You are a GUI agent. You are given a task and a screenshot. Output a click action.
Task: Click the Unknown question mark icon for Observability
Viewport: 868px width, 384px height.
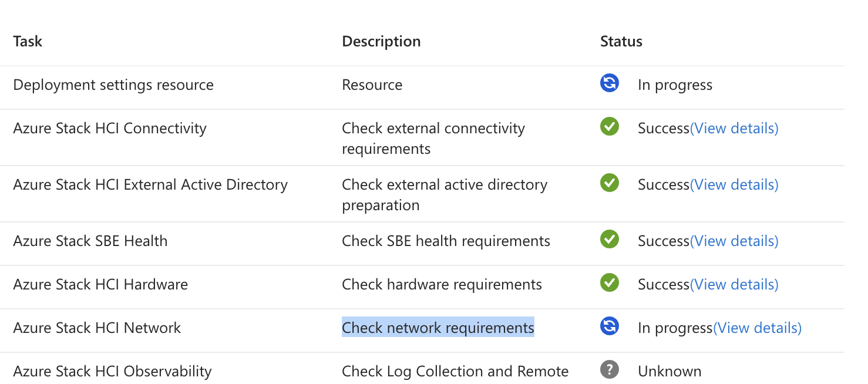[x=610, y=369]
